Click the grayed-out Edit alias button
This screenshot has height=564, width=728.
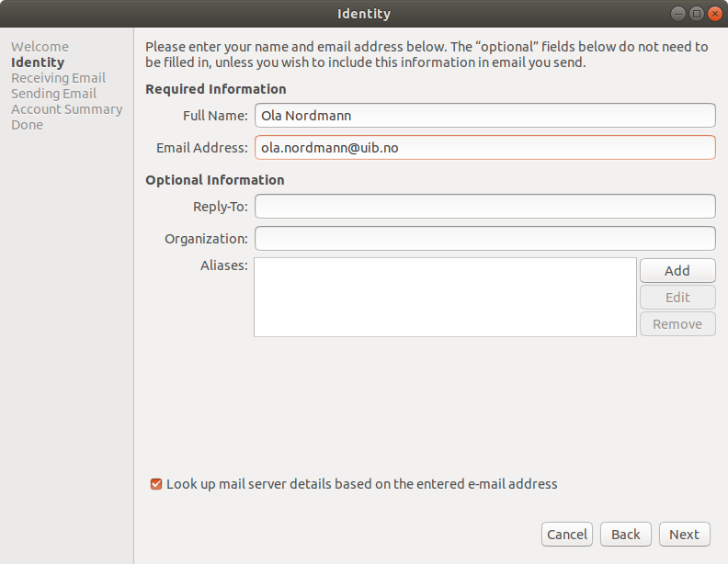coord(677,298)
